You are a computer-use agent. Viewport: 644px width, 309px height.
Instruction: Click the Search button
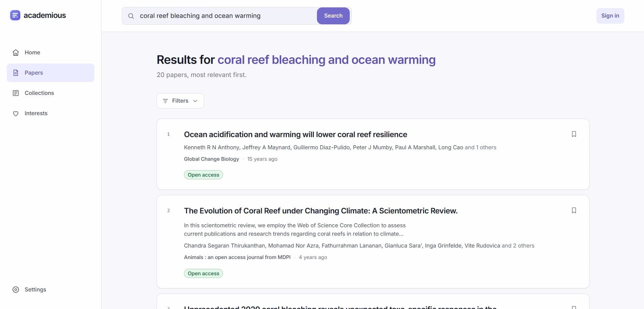click(x=333, y=16)
